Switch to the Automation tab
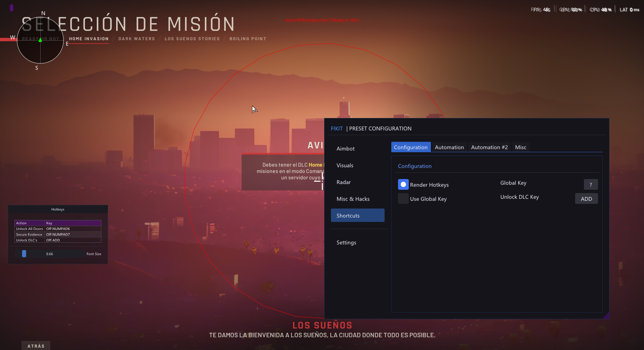 [x=449, y=147]
